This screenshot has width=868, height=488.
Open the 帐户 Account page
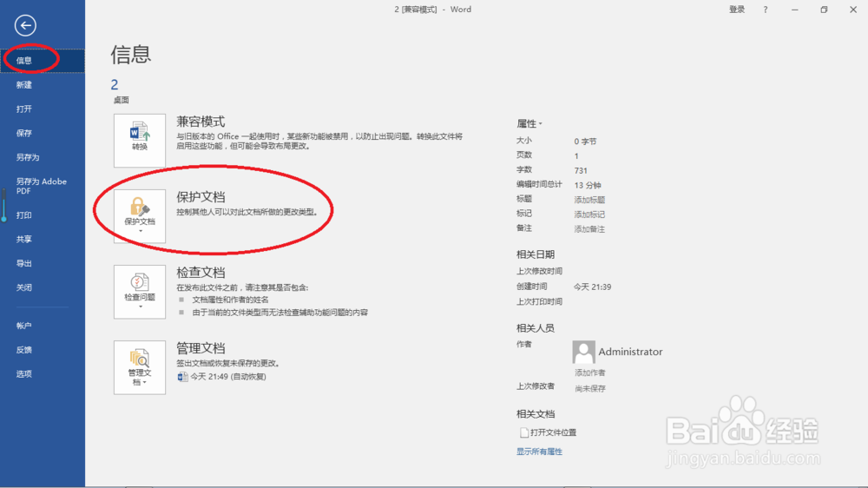(43, 326)
